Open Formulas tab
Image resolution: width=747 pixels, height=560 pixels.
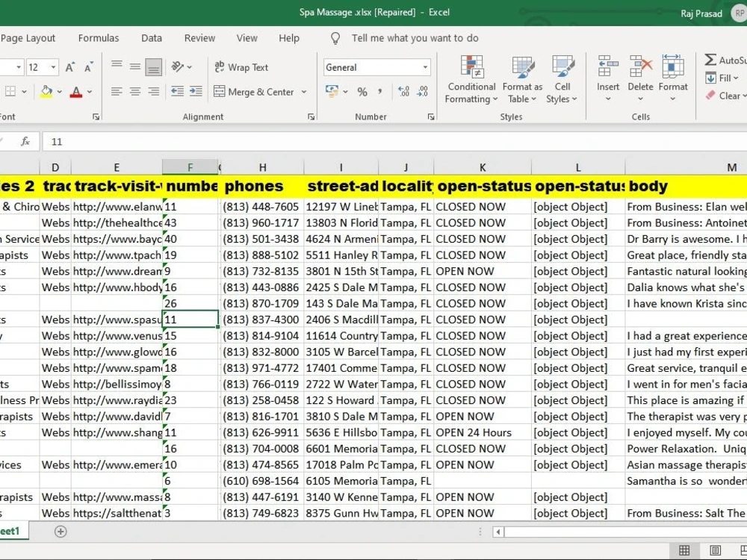click(99, 38)
